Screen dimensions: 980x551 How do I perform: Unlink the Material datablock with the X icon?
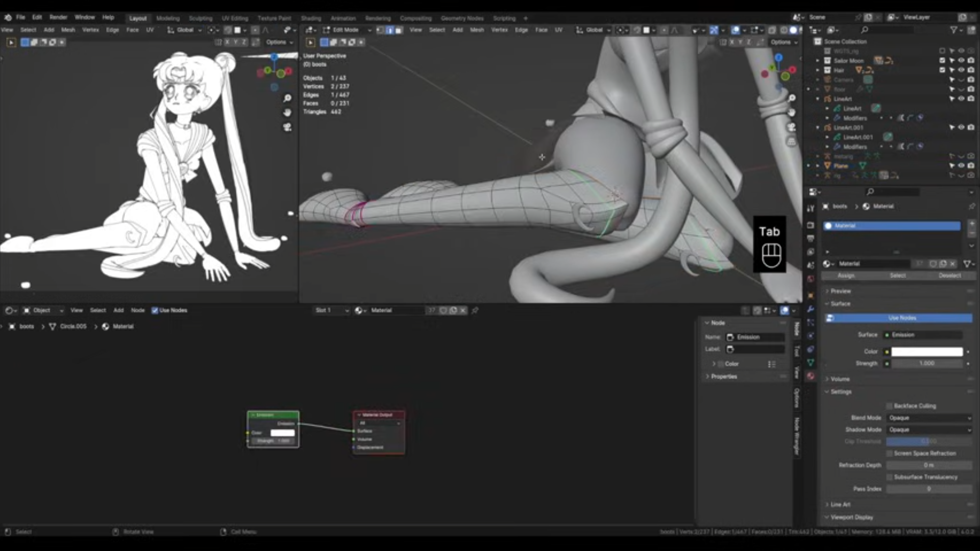(952, 264)
